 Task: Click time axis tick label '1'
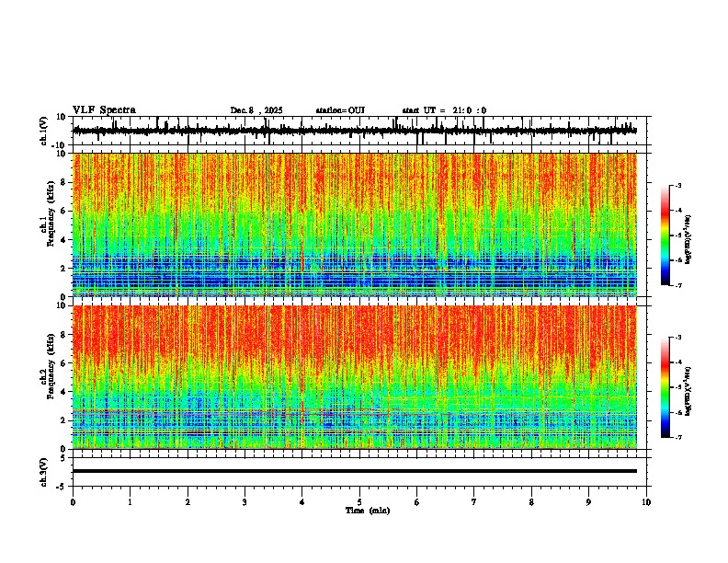pyautogui.click(x=130, y=502)
